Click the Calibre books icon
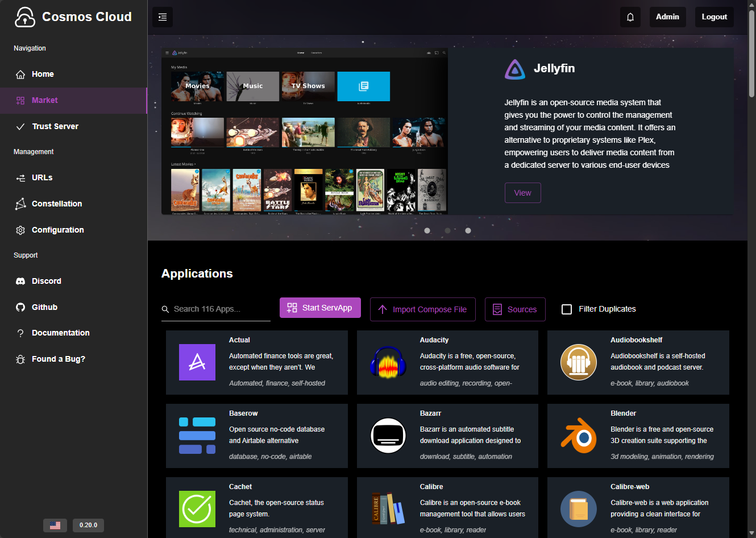The width and height of the screenshot is (756, 538). click(x=388, y=509)
